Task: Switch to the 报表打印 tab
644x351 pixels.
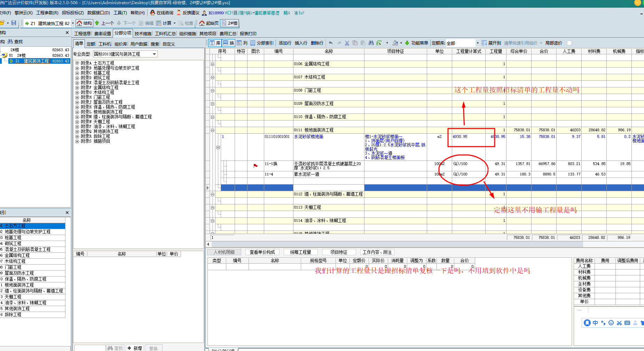Action: point(248,34)
